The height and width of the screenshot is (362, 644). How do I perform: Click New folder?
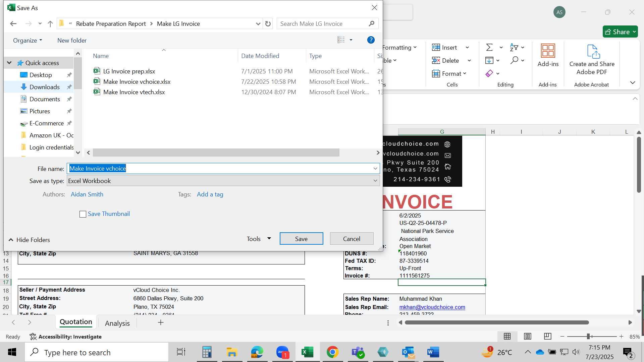click(x=72, y=41)
